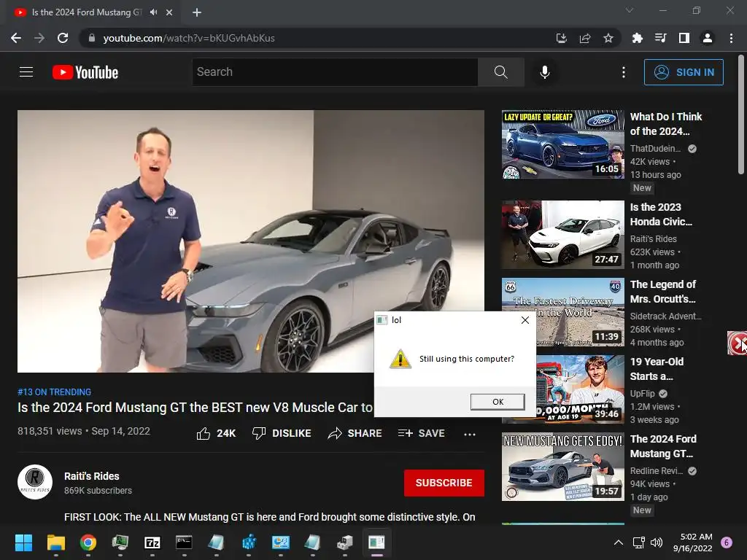This screenshot has height=560, width=747.
Task: Click the browser forward arrow
Action: (x=39, y=38)
